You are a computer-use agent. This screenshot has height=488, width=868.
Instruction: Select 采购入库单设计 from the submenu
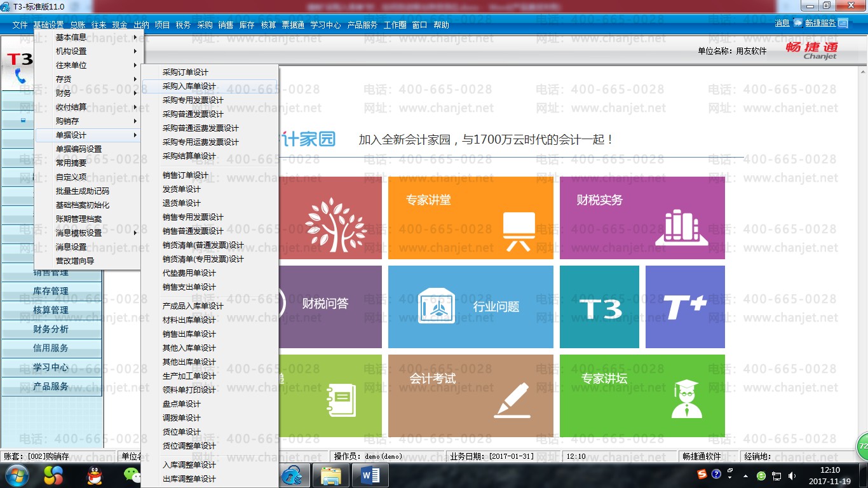(x=189, y=86)
